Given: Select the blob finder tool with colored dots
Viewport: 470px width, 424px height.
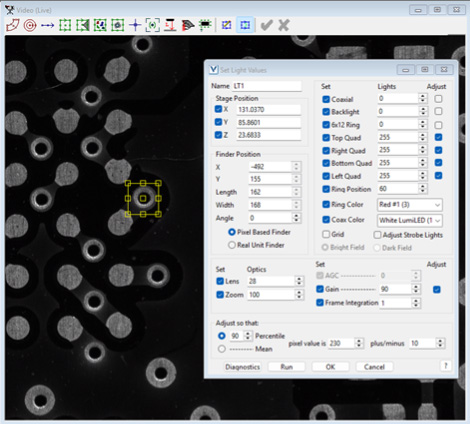Looking at the screenshot, I should (x=100, y=25).
